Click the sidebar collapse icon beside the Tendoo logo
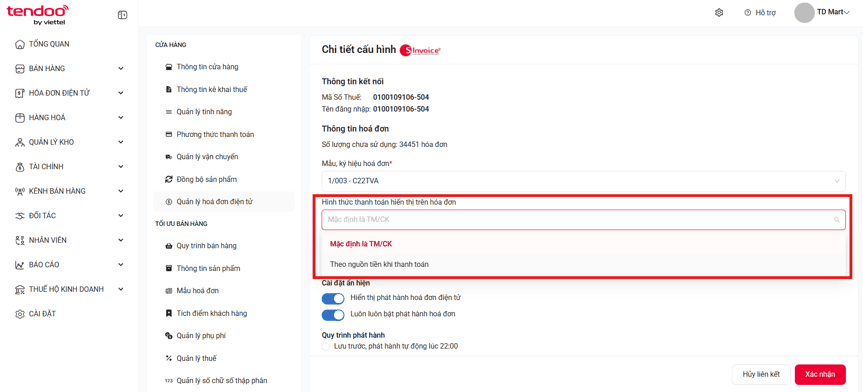The image size is (863, 392). (x=123, y=15)
